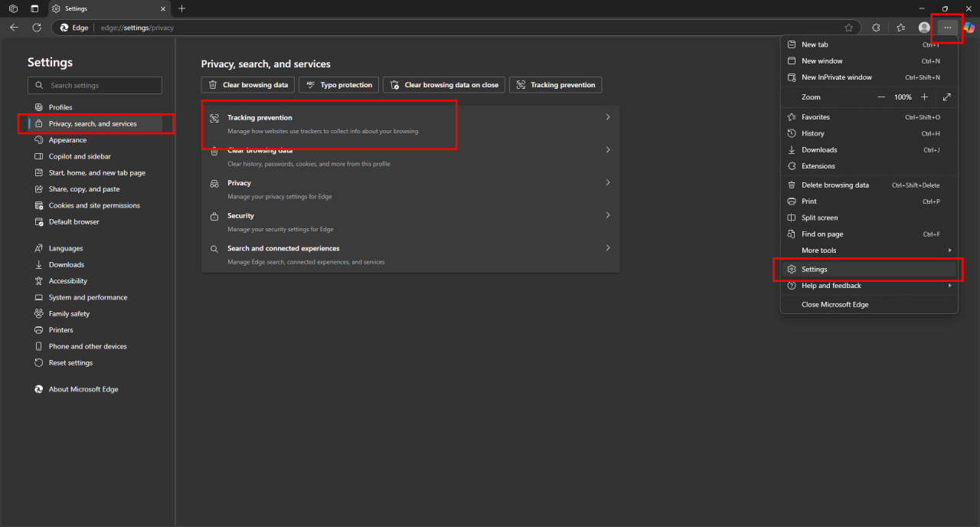Open Copilot icon in the toolbar
Viewport: 980px width, 527px height.
coord(969,28)
